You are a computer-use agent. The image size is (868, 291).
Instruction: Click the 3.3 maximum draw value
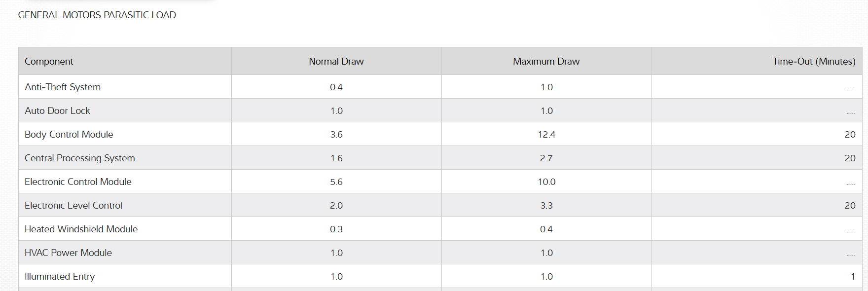pyautogui.click(x=546, y=206)
